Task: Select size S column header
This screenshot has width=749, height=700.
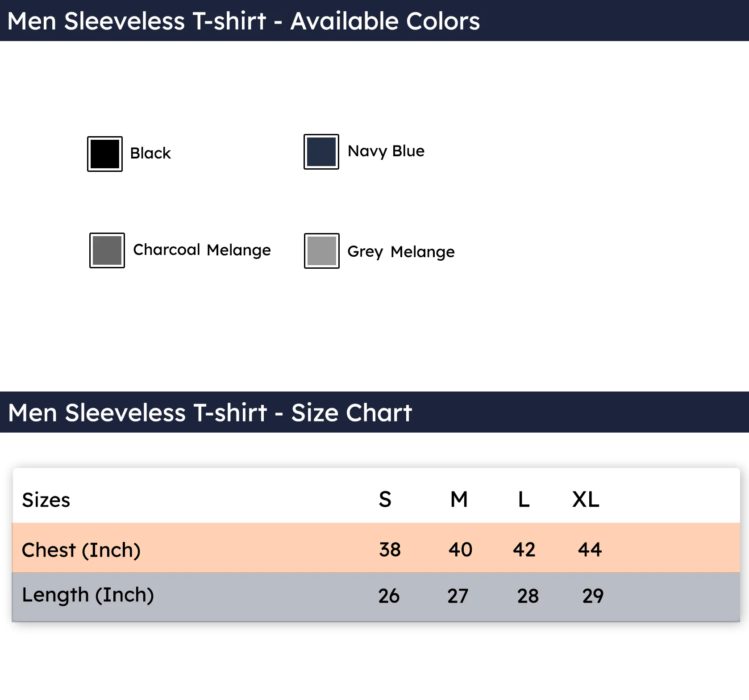Action: click(385, 499)
